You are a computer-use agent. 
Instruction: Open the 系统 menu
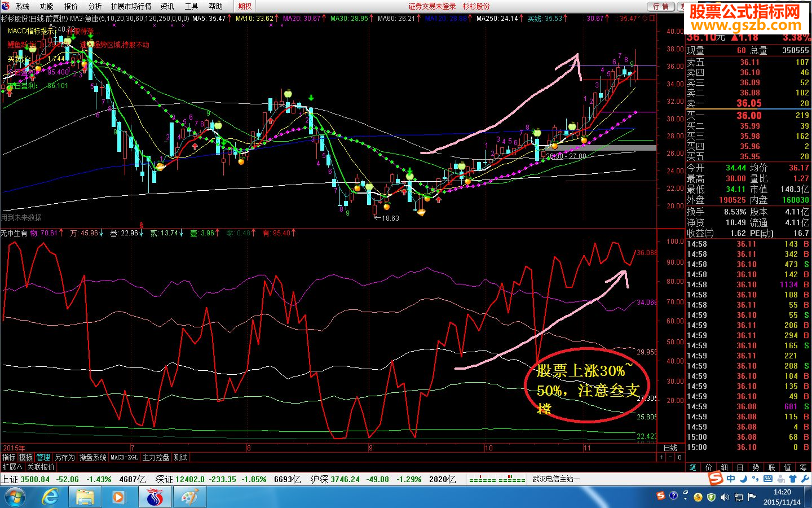point(23,6)
